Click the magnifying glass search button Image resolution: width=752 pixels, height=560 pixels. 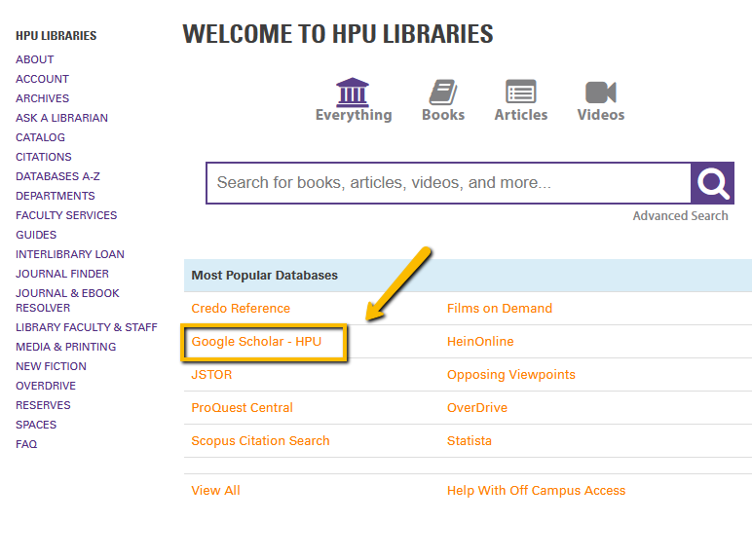pos(712,183)
